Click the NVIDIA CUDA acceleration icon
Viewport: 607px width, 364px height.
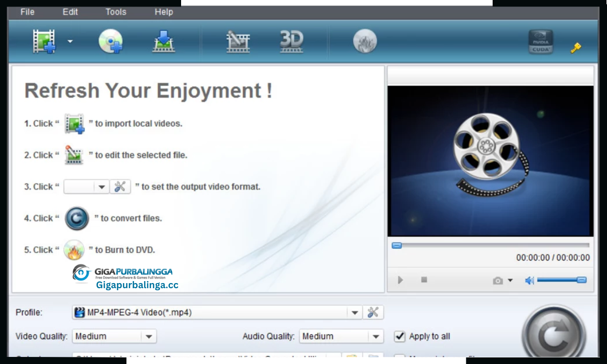pos(541,42)
